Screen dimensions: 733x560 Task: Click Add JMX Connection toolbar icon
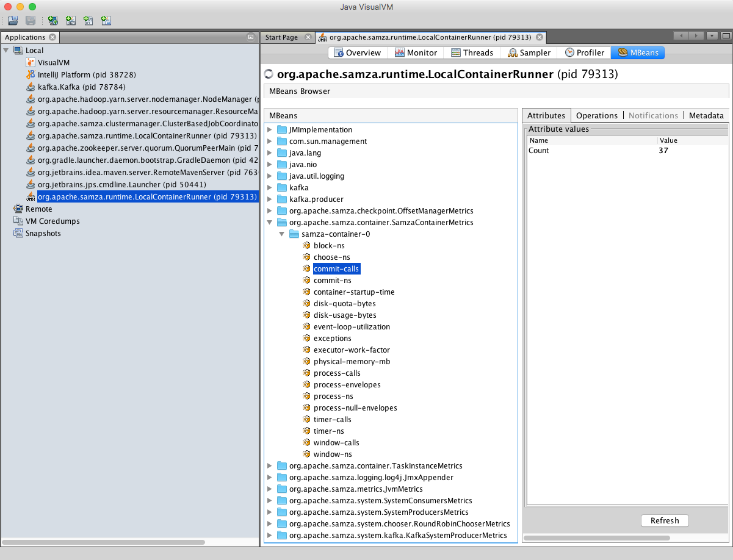[71, 21]
